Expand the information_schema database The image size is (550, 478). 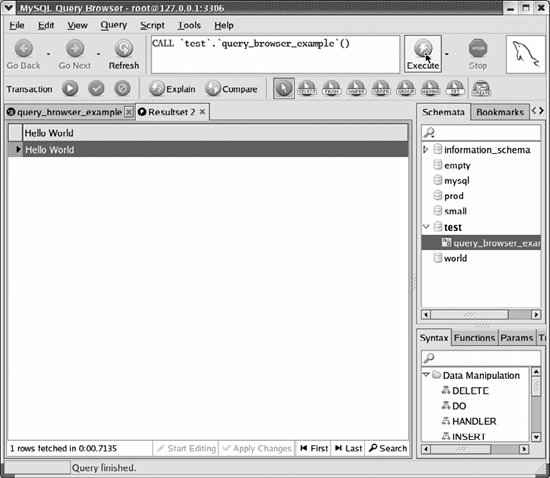tap(425, 149)
